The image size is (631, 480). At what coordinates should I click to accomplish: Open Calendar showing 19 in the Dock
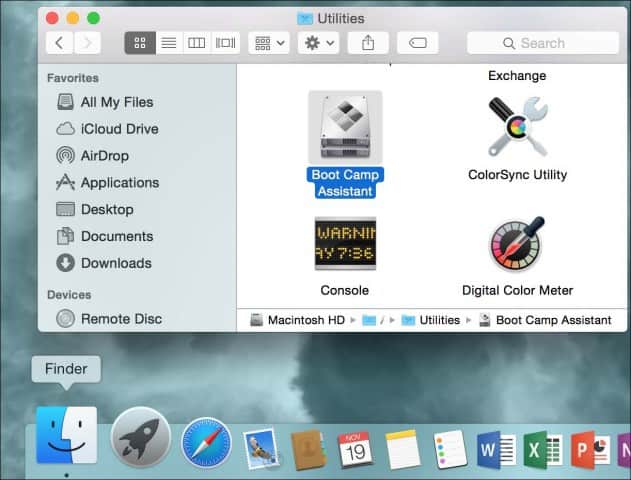coord(355,450)
